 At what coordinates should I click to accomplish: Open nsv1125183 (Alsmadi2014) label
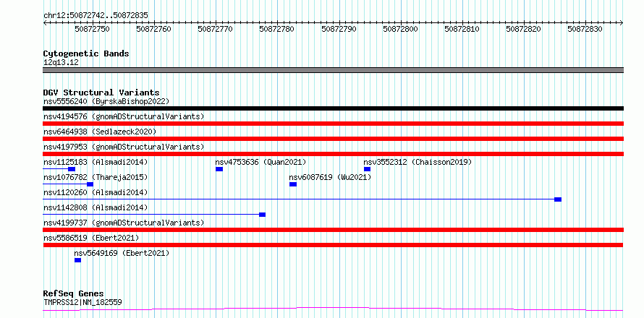click(96, 162)
